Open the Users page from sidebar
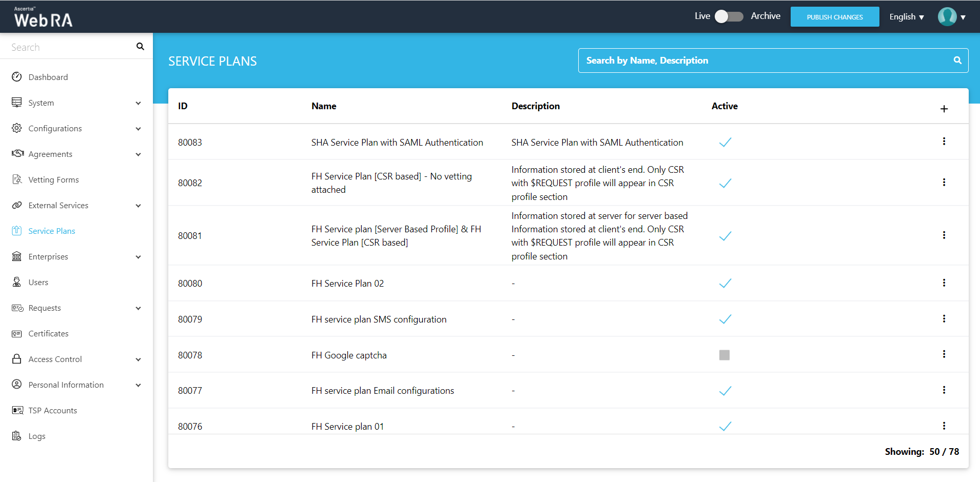This screenshot has width=980, height=482. tap(38, 282)
